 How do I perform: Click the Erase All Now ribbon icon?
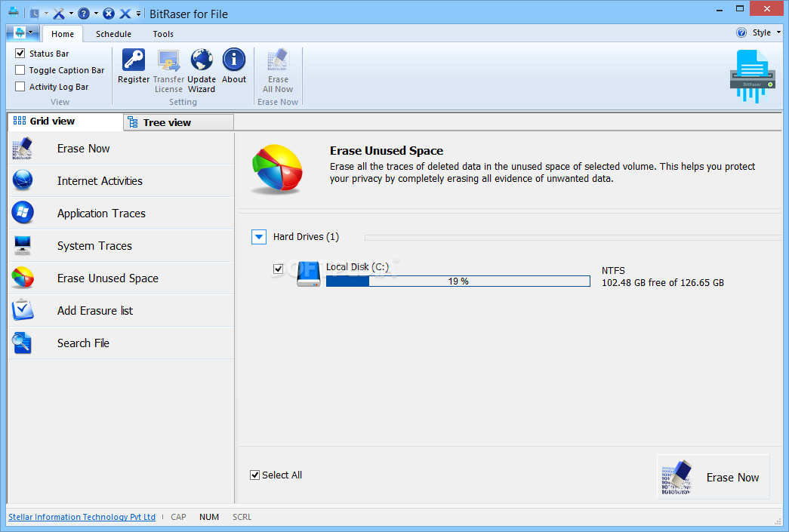coord(278,60)
